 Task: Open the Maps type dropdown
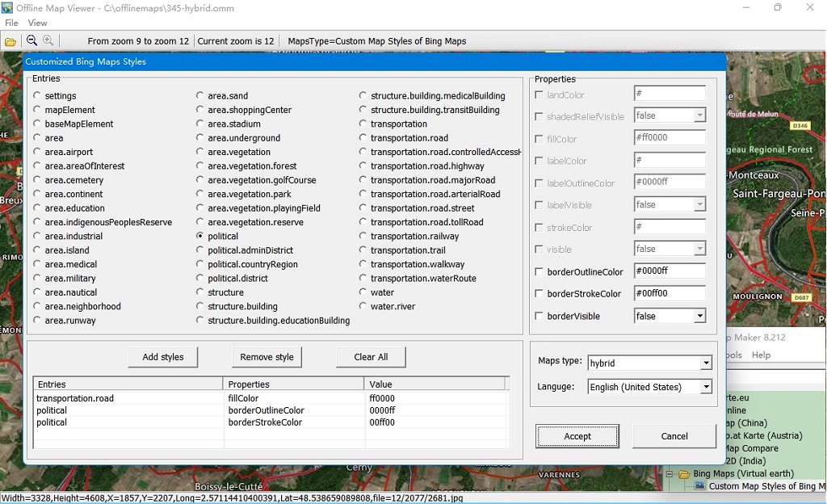[x=706, y=363]
